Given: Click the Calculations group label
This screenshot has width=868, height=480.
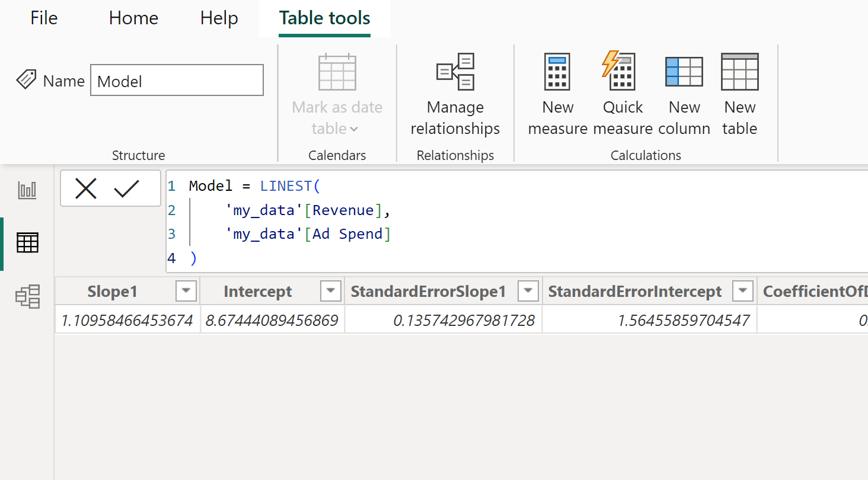Looking at the screenshot, I should (646, 155).
